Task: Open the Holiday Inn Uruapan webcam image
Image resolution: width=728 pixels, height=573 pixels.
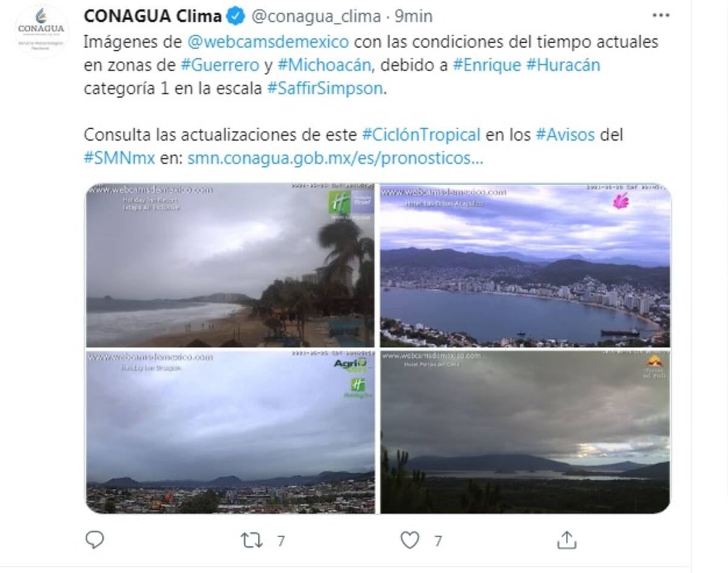Action: pyautogui.click(x=230, y=432)
